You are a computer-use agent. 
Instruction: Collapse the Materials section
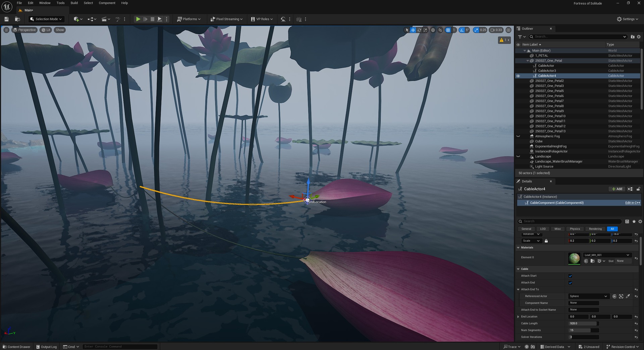pos(518,248)
